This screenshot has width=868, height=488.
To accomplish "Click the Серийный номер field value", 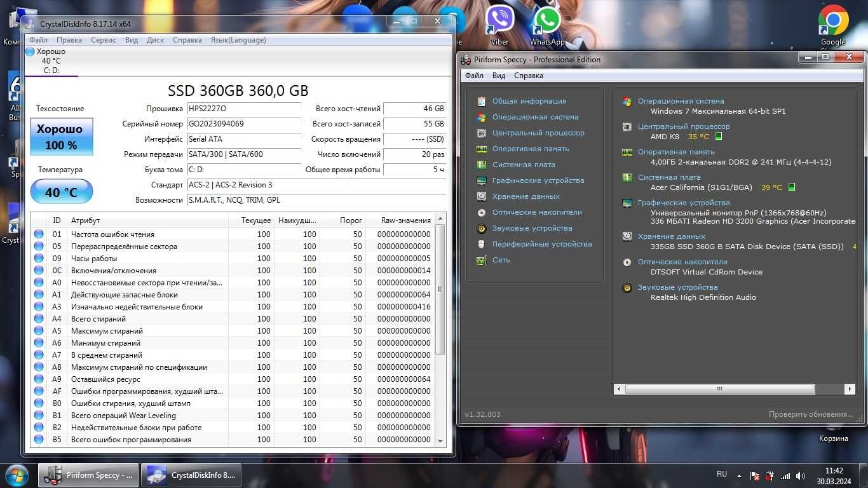I will click(243, 124).
